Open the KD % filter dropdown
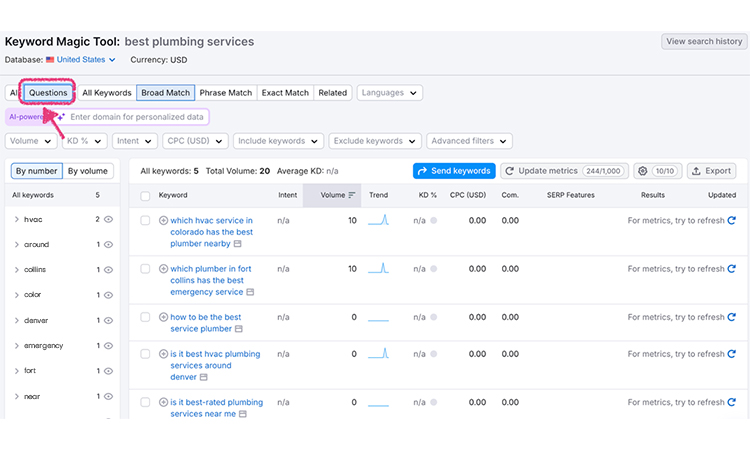Image resolution: width=750 pixels, height=450 pixels. point(84,141)
